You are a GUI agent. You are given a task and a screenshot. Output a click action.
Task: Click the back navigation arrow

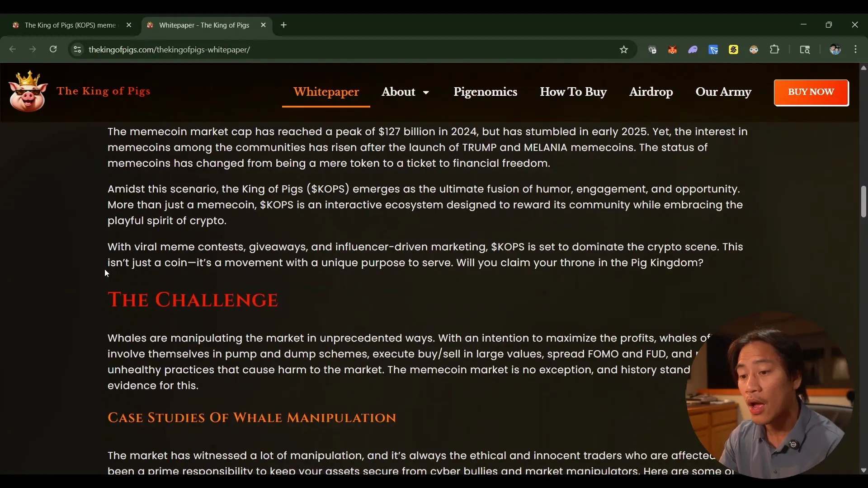click(13, 49)
